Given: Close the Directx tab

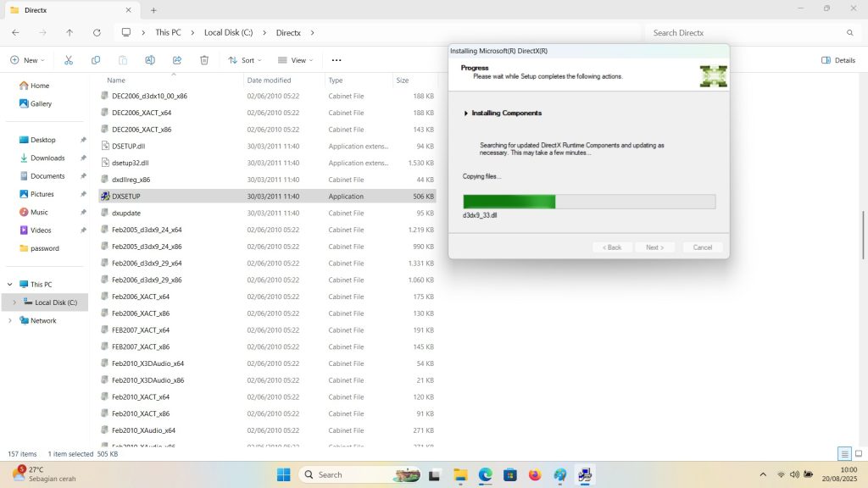Looking at the screenshot, I should click(129, 10).
